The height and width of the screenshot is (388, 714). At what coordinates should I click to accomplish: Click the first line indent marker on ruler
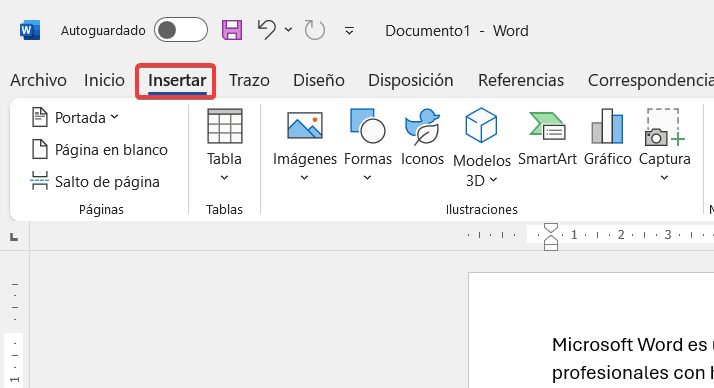551,227
